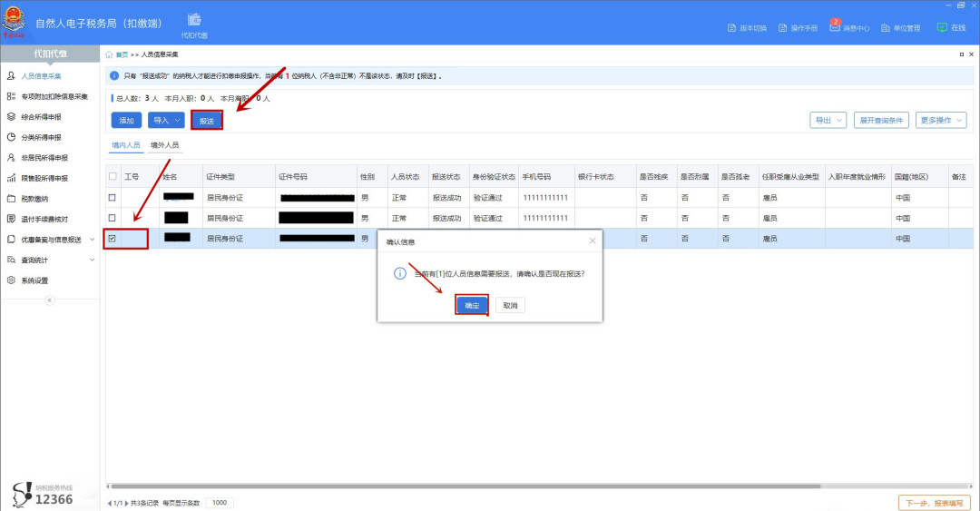Open 消息中心 envelope icon with badge
The width and height of the screenshot is (980, 511).
tap(835, 27)
